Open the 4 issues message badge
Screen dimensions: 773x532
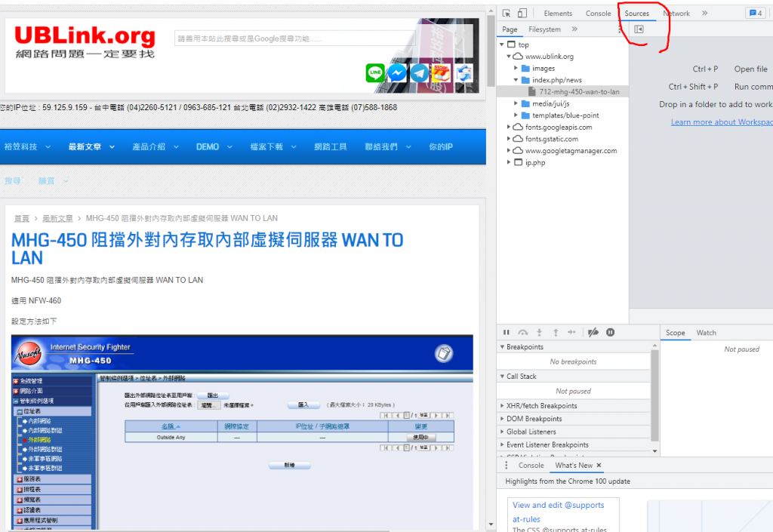click(754, 14)
